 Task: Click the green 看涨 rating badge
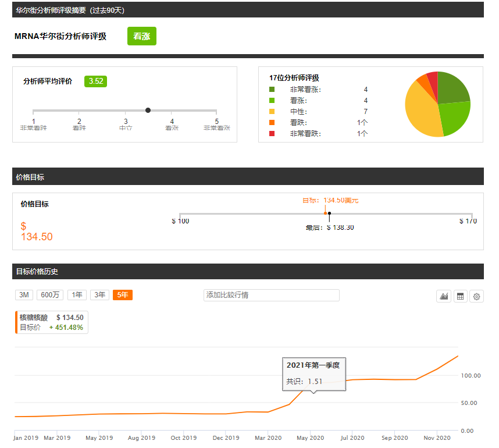coord(142,36)
